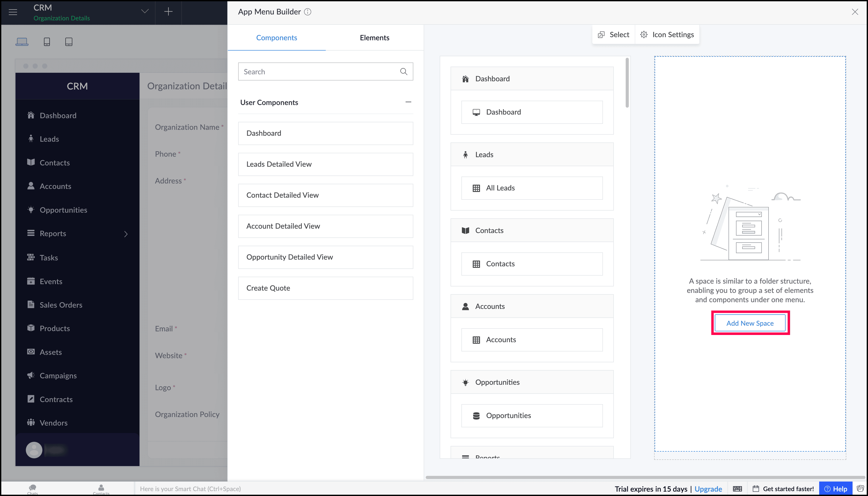
Task: Select the desktop preview icon
Action: [22, 42]
